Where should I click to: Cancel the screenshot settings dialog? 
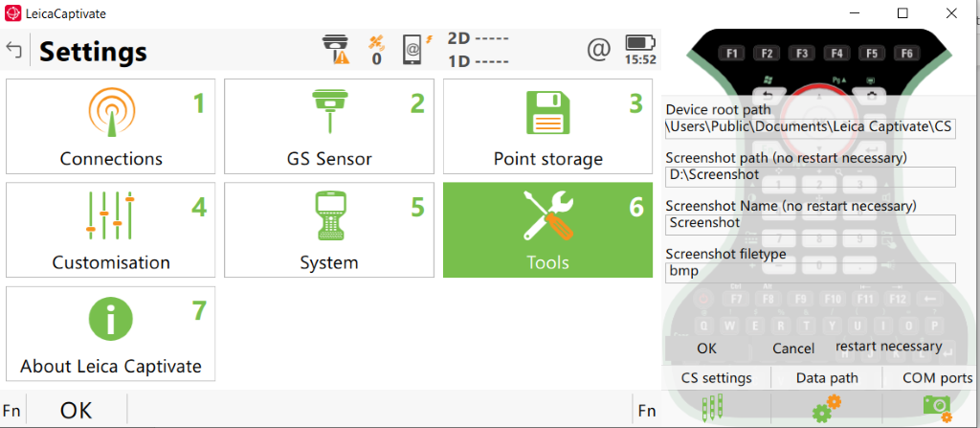[x=793, y=348]
